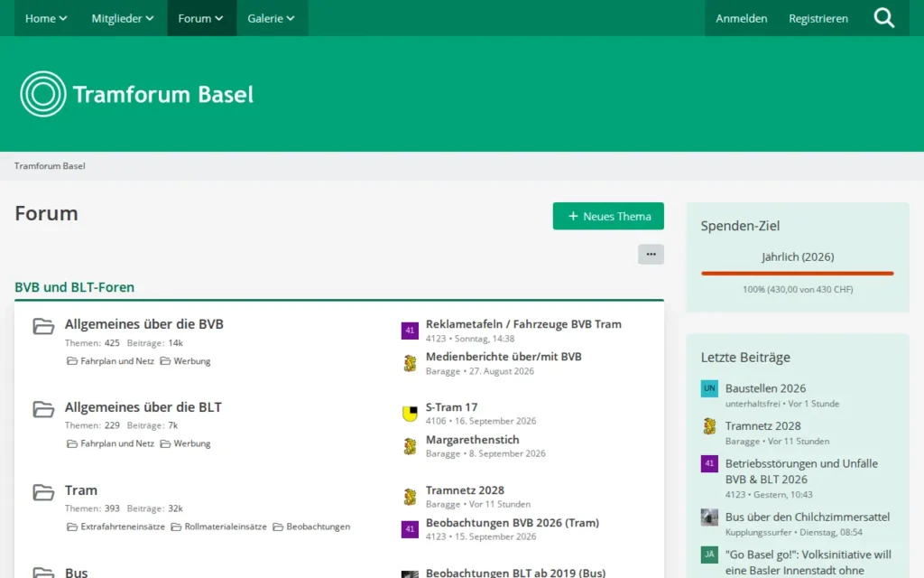Expand the Forum menu
The width and height of the screenshot is (924, 578).
tap(201, 18)
